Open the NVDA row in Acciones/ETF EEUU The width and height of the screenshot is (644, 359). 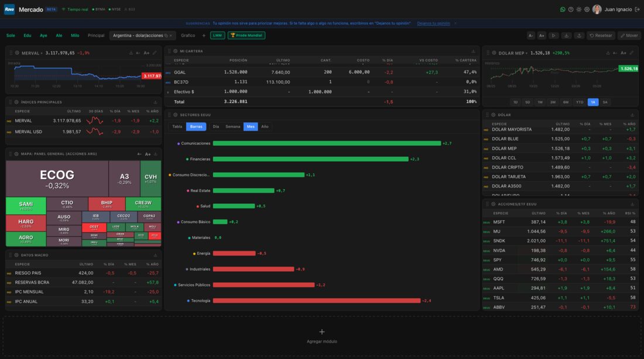561,251
